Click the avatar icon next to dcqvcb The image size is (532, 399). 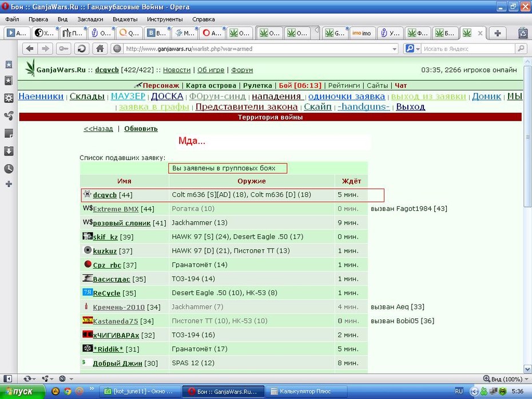pyautogui.click(x=87, y=194)
